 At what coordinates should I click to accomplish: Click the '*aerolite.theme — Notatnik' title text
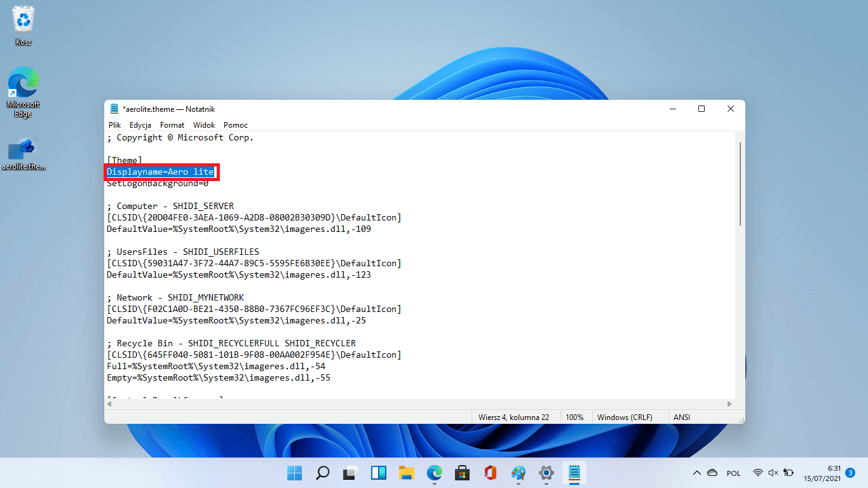tap(168, 109)
